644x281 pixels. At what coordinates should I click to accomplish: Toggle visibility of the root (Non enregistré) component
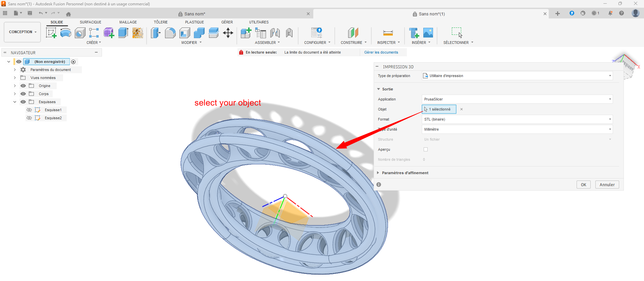tap(19, 62)
